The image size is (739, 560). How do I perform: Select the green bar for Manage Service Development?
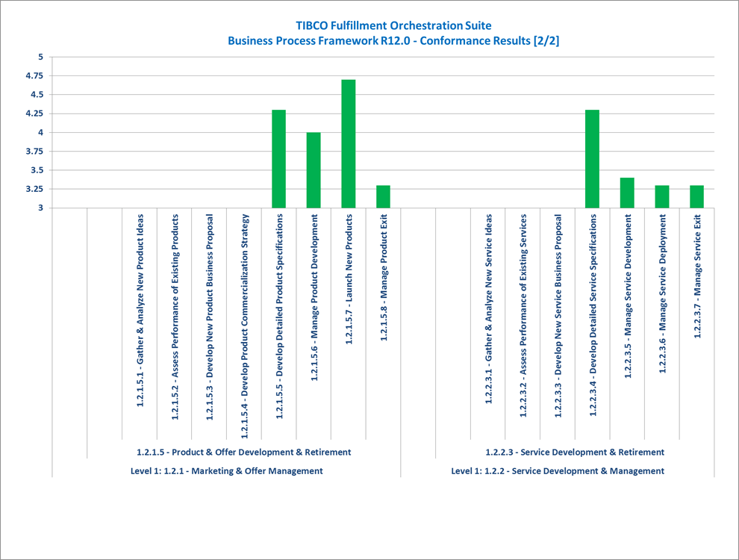tap(627, 193)
